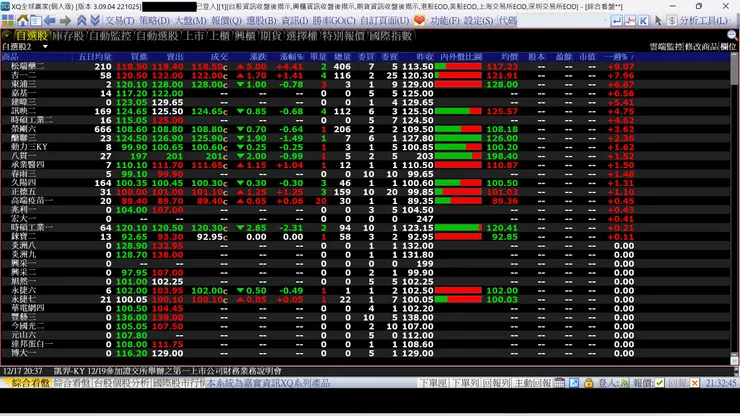Click the 雲端監控 button
Screen dimensions: 740x416
tap(666, 46)
